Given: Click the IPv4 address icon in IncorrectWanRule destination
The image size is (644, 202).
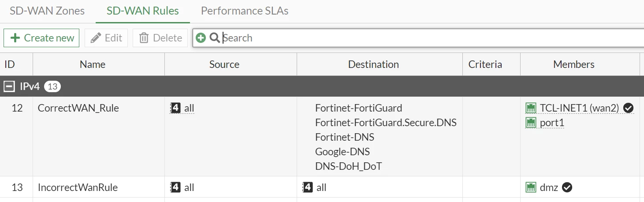Looking at the screenshot, I should (308, 187).
